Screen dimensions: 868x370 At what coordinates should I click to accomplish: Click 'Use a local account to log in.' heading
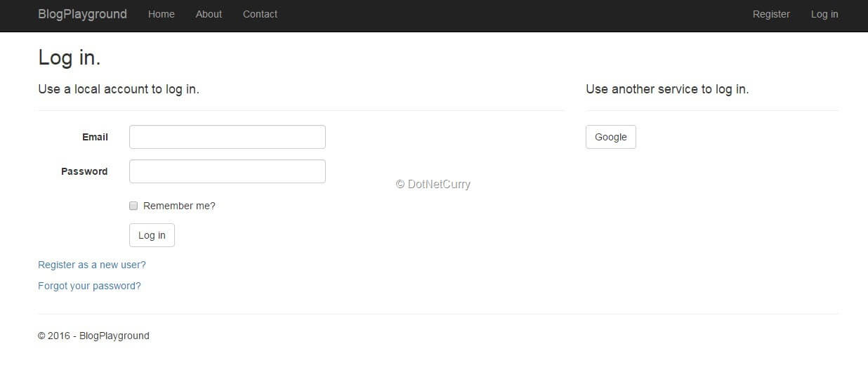[x=119, y=89]
